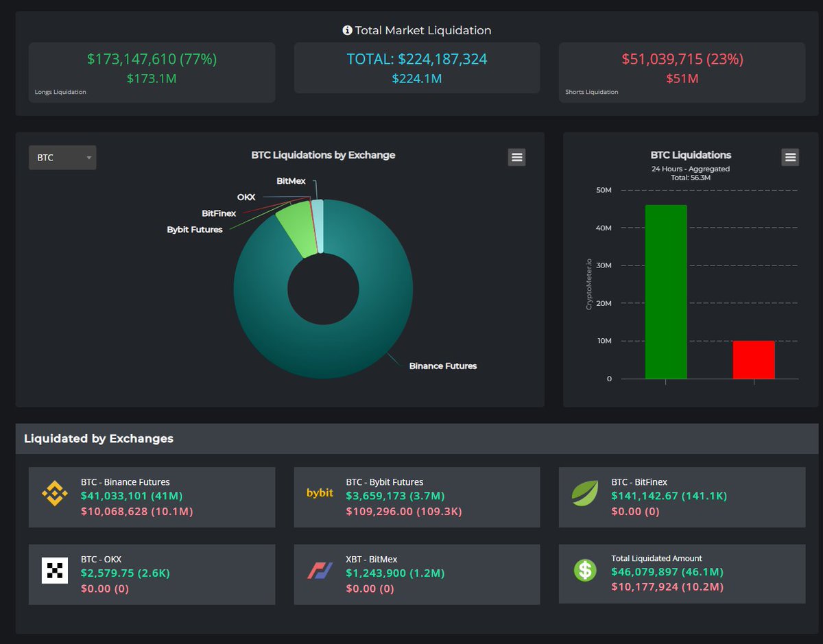Screen dimensions: 823x644
Task: Click the BTC - BitFinex card title
Action: pos(639,482)
